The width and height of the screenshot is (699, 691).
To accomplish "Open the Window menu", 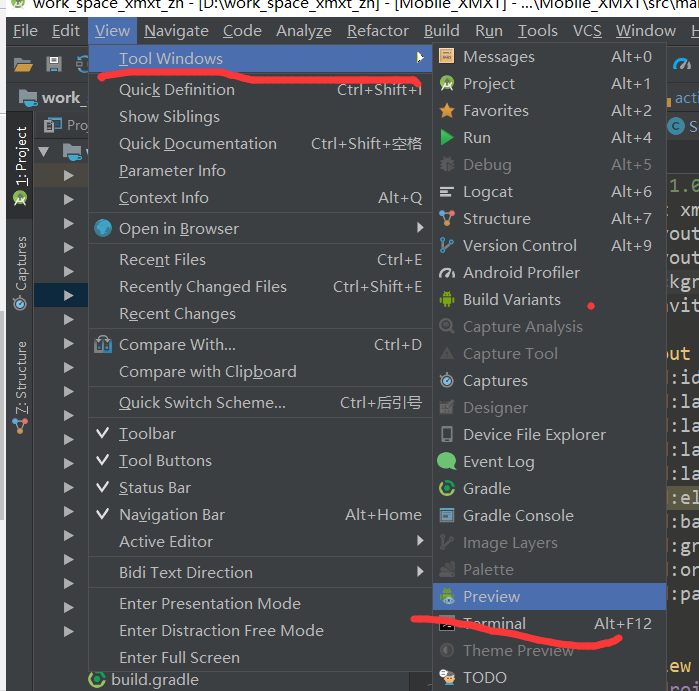I will [x=646, y=31].
